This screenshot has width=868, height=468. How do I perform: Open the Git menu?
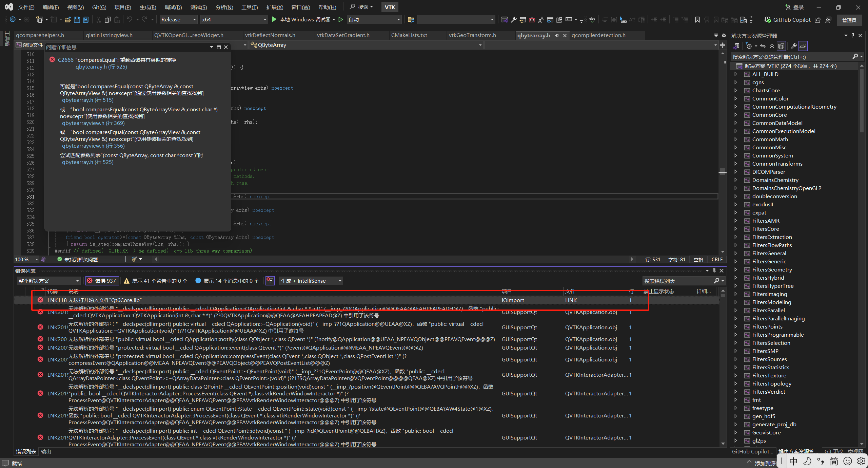click(99, 7)
